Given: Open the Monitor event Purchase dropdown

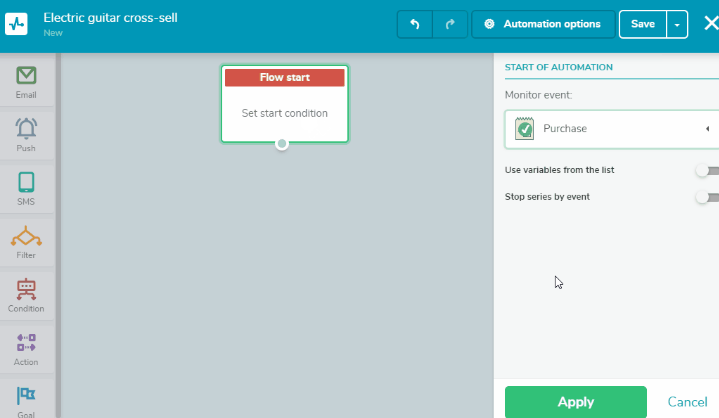Looking at the screenshot, I should (612, 129).
